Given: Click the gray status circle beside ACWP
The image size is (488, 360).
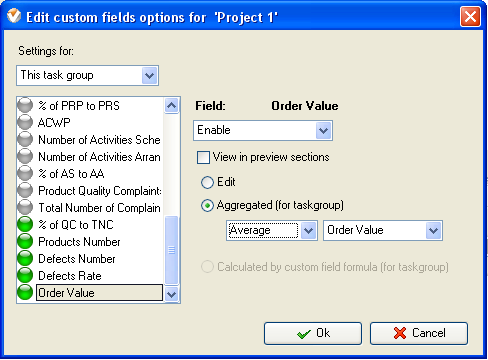Looking at the screenshot, I should (x=25, y=122).
